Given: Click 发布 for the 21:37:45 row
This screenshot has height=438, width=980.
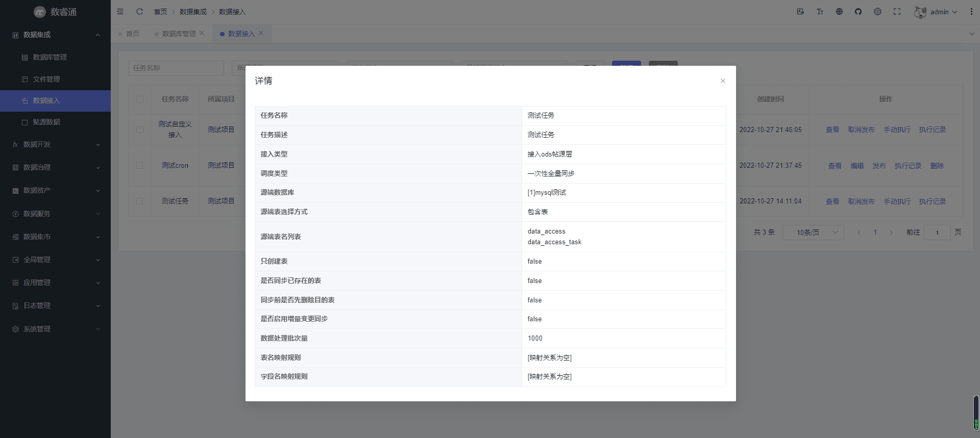Looking at the screenshot, I should click(x=879, y=166).
